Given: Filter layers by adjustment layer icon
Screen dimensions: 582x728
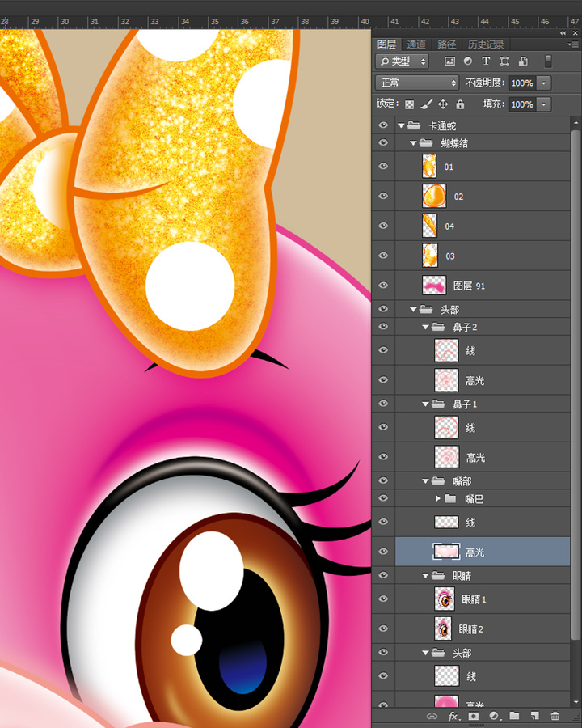Looking at the screenshot, I should (x=468, y=61).
